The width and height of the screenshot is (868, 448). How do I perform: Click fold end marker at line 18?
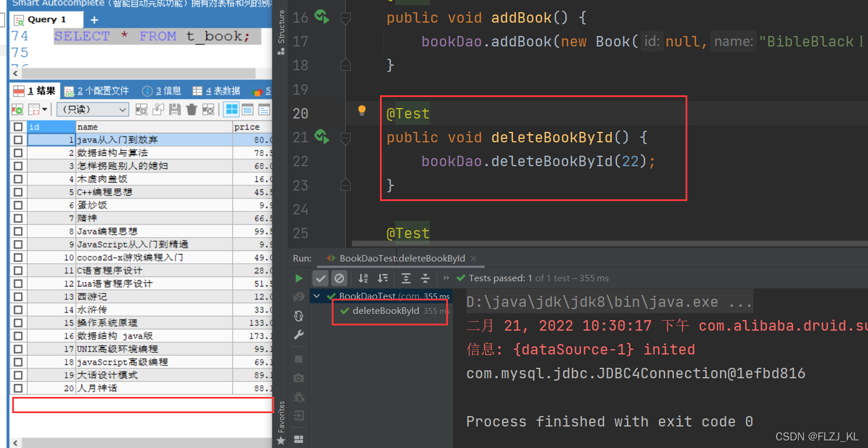pos(345,64)
